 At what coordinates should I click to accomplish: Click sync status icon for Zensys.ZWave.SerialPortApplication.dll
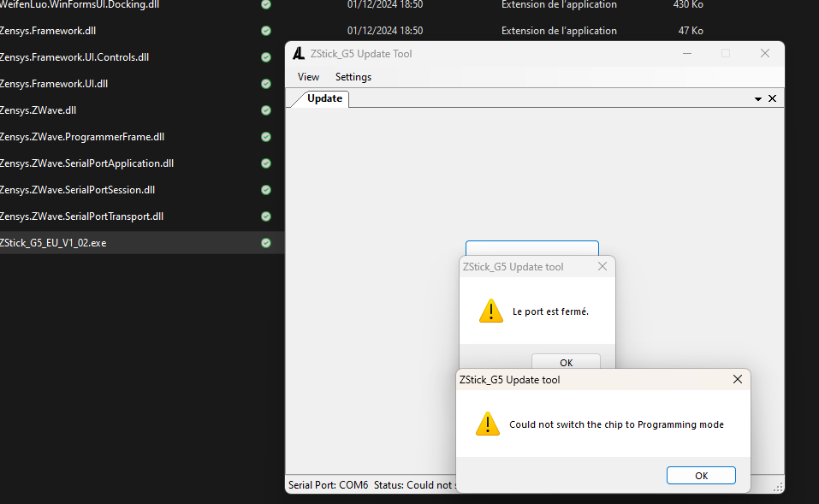(x=266, y=163)
